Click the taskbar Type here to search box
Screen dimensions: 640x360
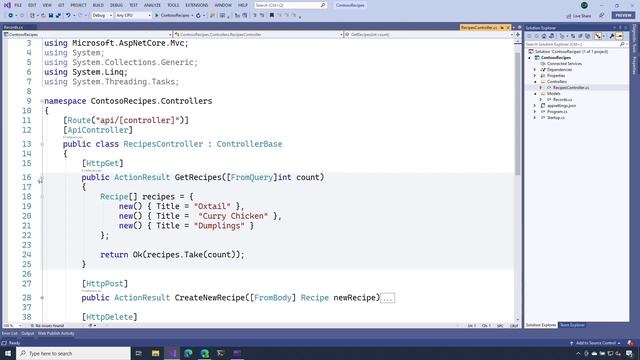[73, 353]
